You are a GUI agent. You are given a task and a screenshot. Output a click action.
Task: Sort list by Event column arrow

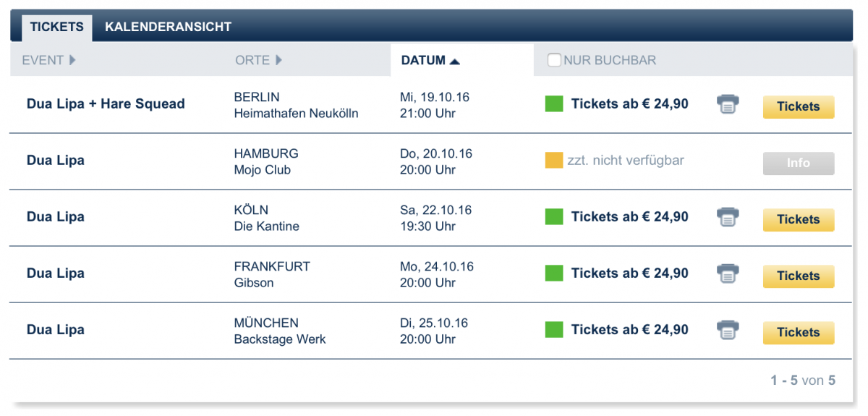pyautogui.click(x=72, y=61)
